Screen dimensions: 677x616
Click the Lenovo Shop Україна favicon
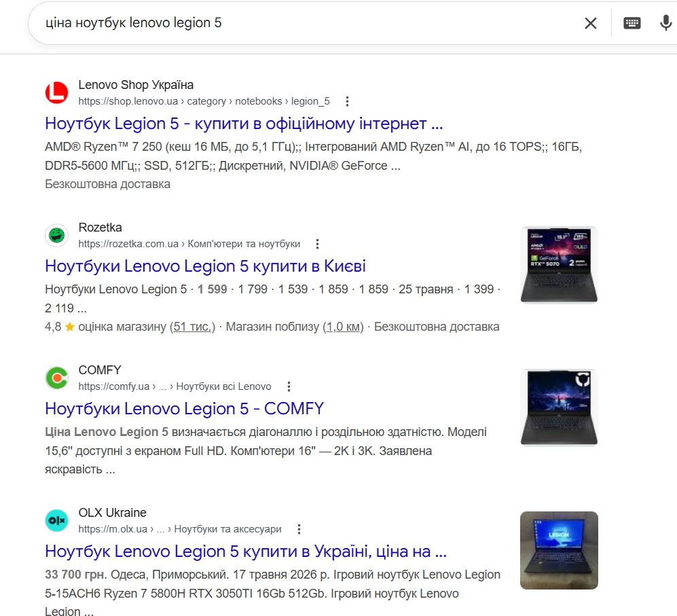(x=56, y=92)
